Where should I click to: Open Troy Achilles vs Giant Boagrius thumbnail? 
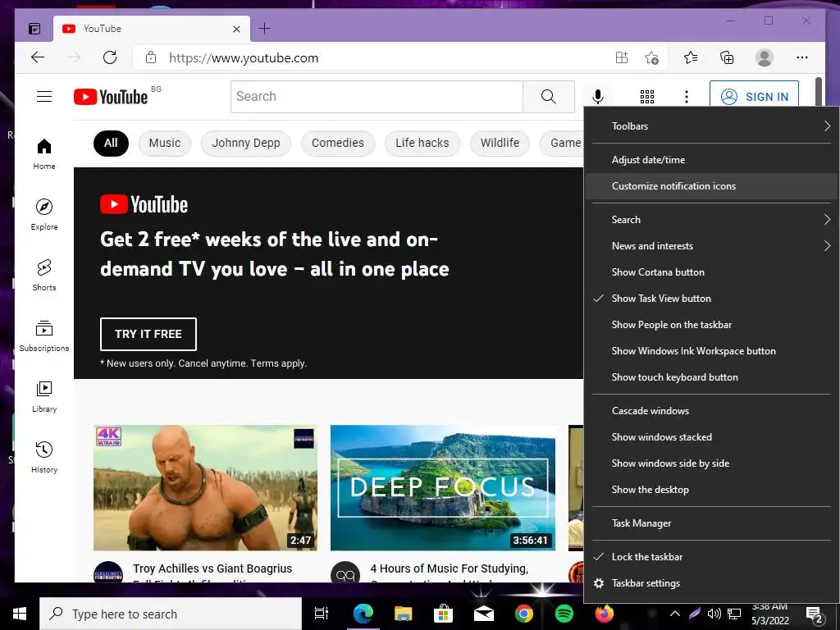point(205,487)
